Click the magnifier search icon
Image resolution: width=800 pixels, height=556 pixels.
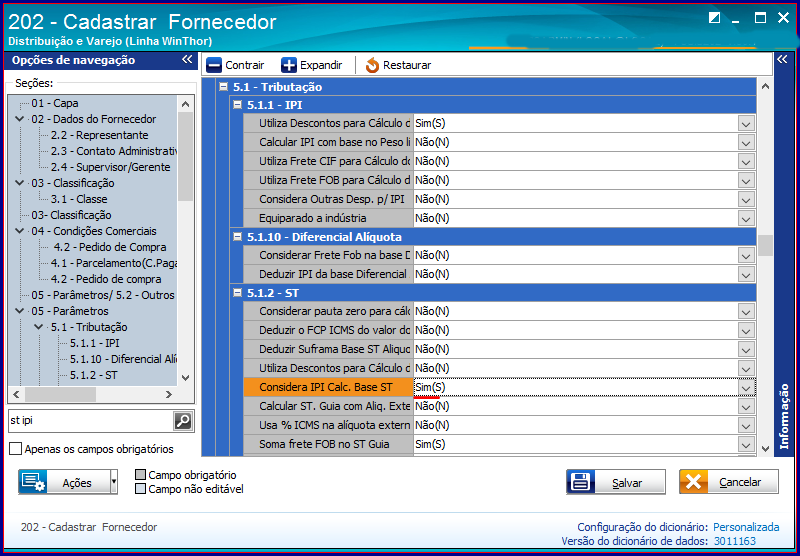pos(183,421)
